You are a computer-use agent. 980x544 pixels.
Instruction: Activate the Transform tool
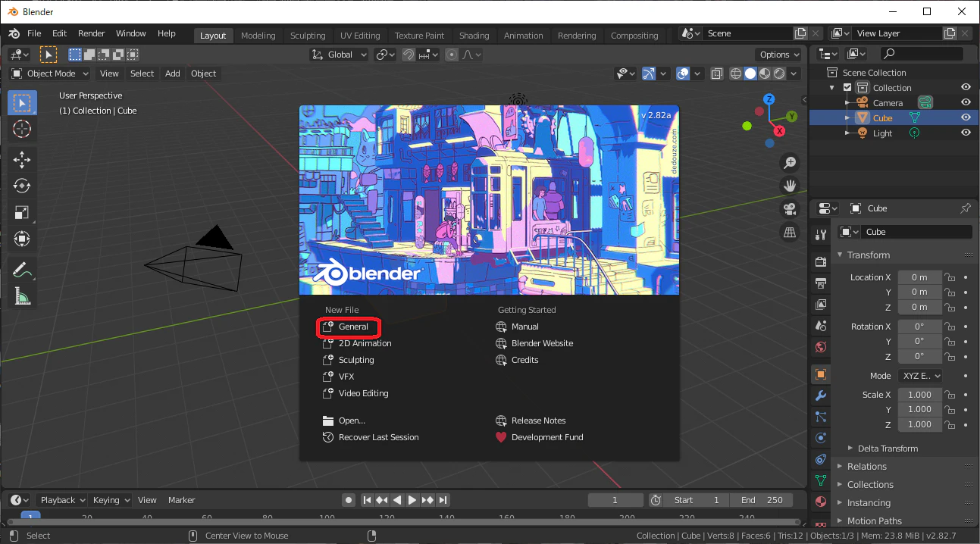(22, 239)
